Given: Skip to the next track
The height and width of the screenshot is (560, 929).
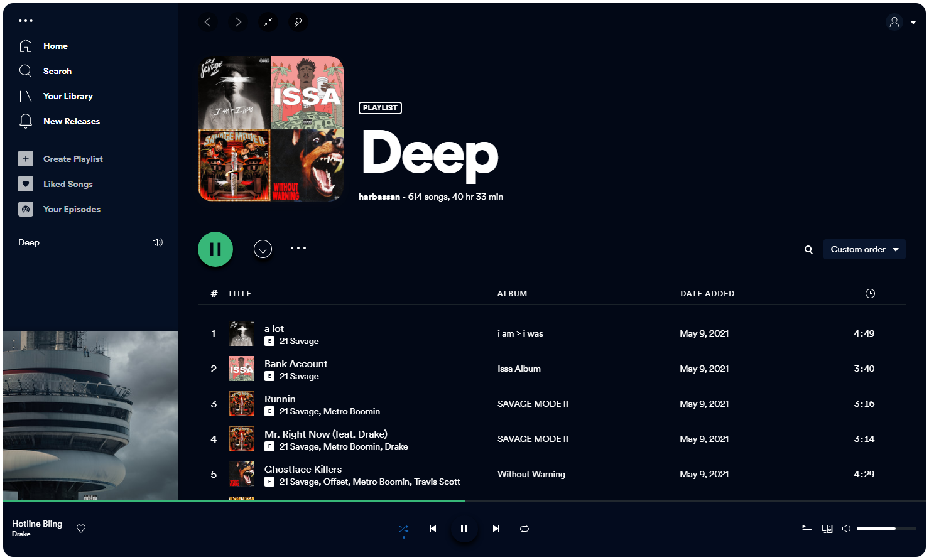Looking at the screenshot, I should [x=496, y=529].
